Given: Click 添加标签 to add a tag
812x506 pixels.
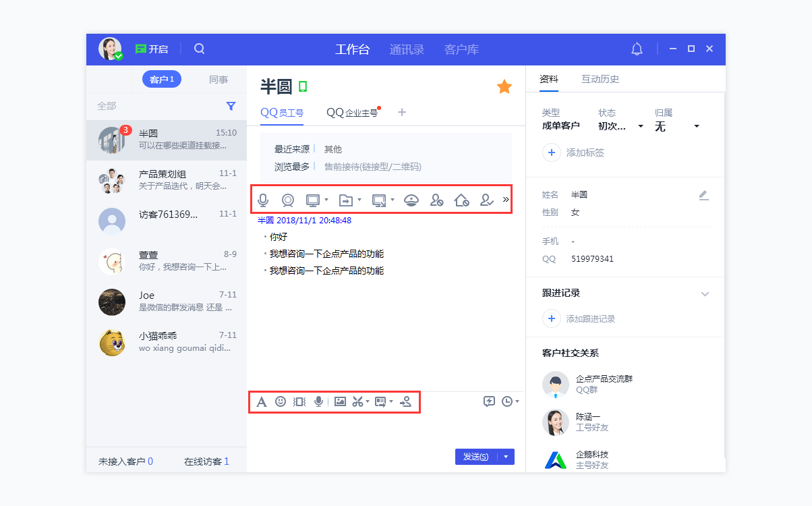Looking at the screenshot, I should 570,152.
